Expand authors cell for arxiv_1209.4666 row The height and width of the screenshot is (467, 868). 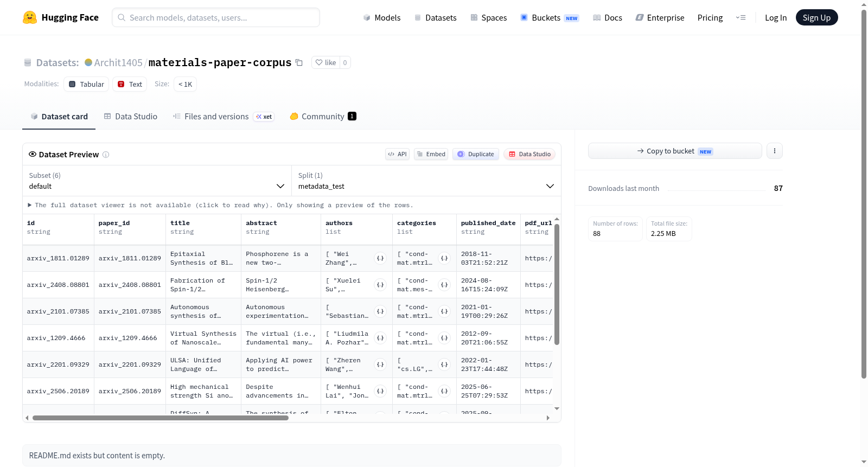(380, 338)
